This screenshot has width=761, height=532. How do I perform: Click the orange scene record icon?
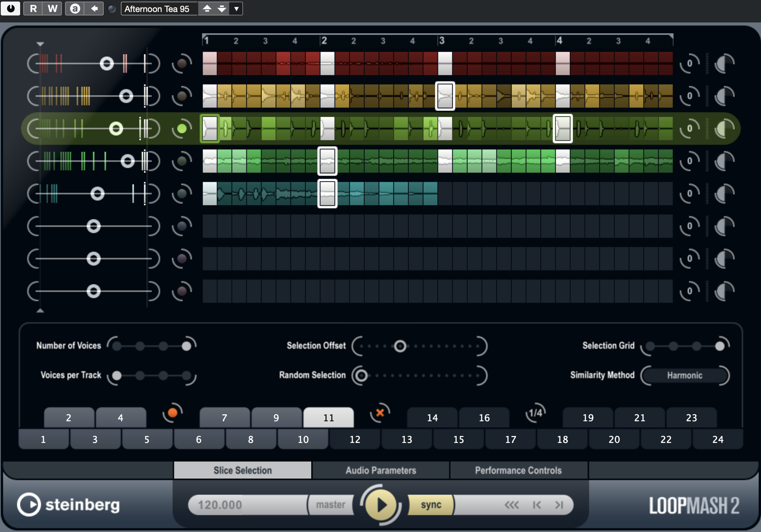173,413
